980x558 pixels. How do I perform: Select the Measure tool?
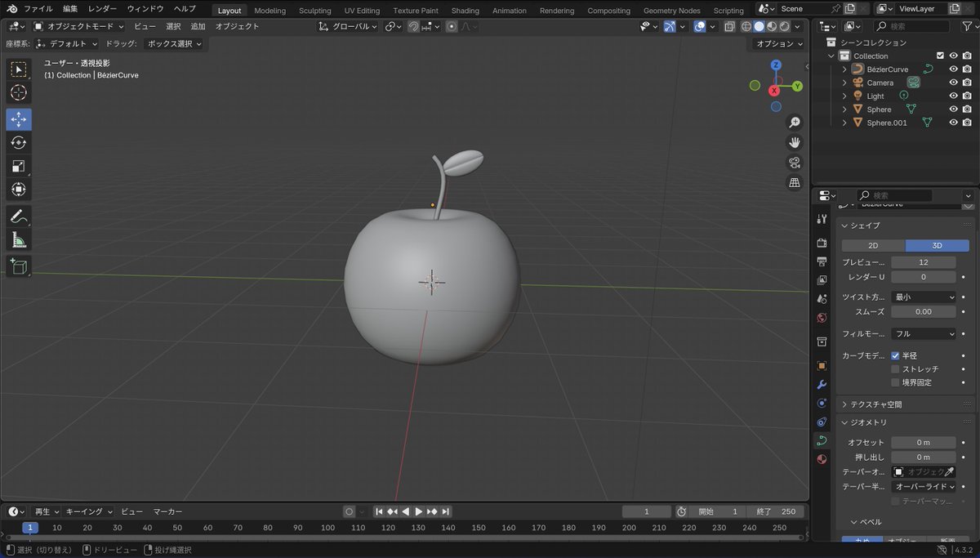tap(19, 240)
